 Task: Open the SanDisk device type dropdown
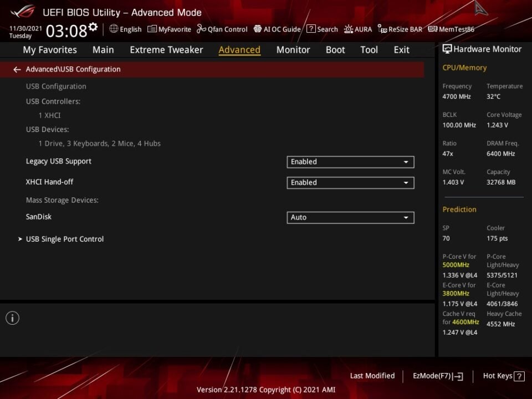click(350, 217)
